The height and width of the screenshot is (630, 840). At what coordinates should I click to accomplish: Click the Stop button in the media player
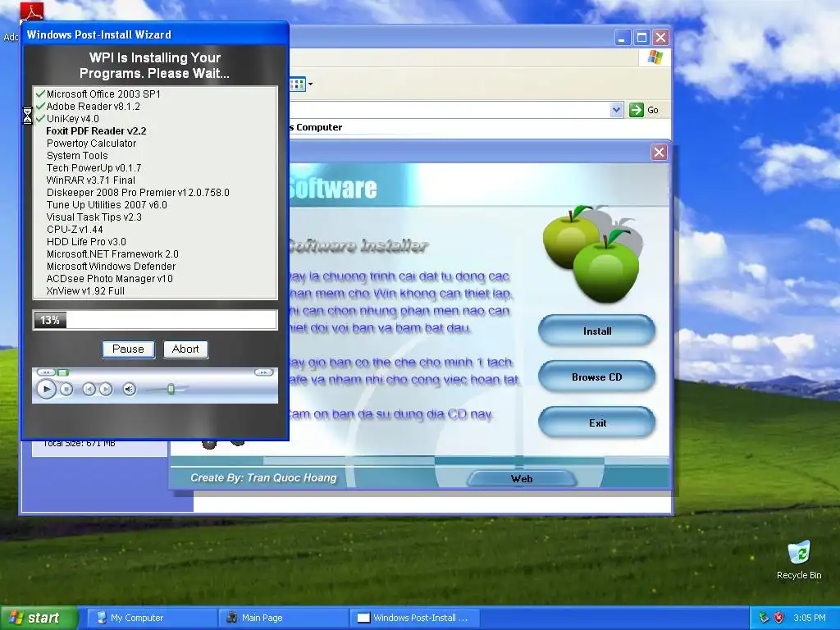coord(66,390)
